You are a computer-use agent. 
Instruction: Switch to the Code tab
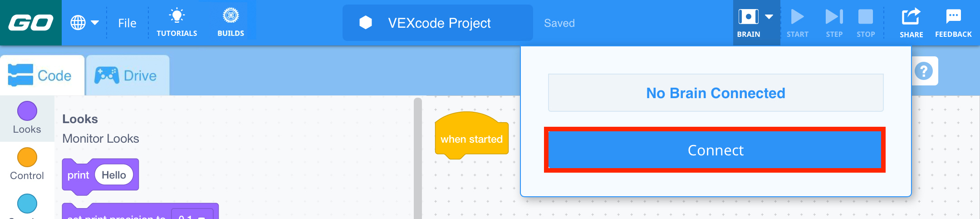point(42,75)
